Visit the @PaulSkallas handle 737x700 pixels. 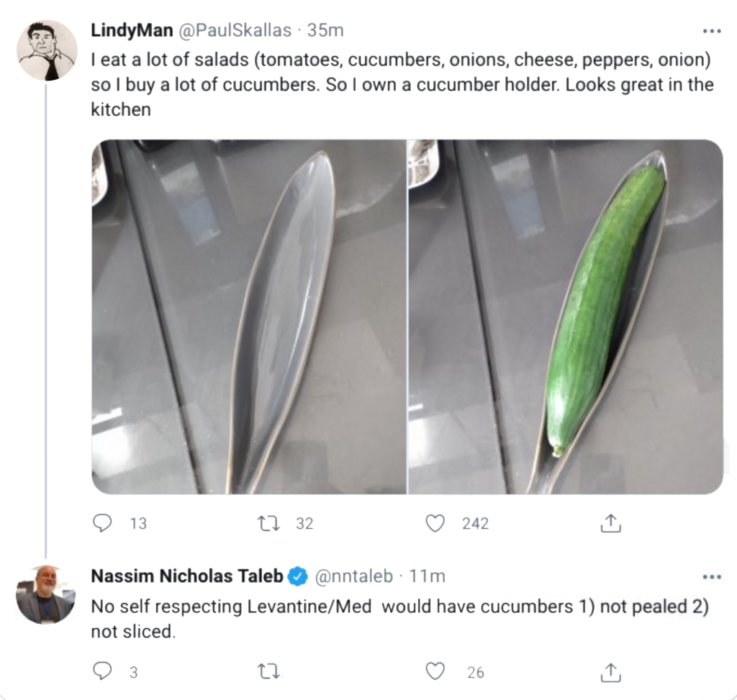234,30
